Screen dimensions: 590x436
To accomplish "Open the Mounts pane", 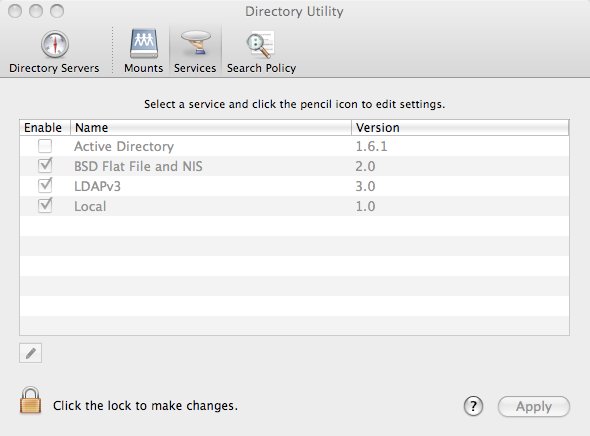I will tap(143, 52).
